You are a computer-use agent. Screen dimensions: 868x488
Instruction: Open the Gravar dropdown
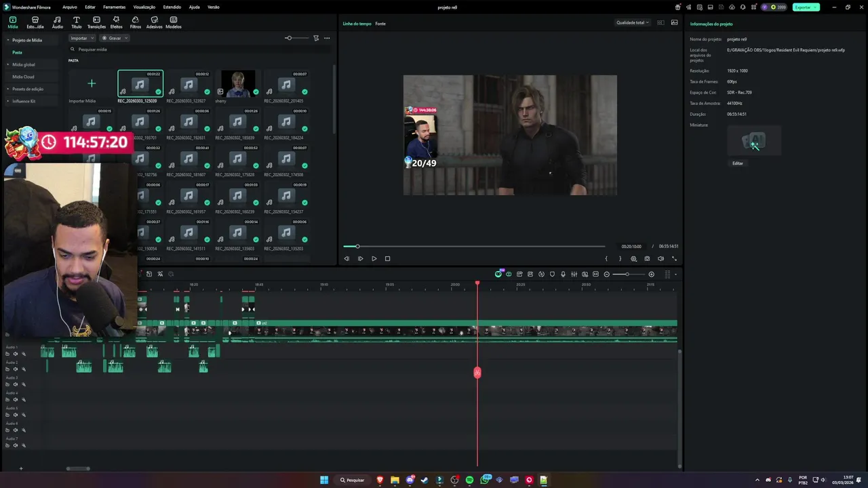click(x=115, y=38)
